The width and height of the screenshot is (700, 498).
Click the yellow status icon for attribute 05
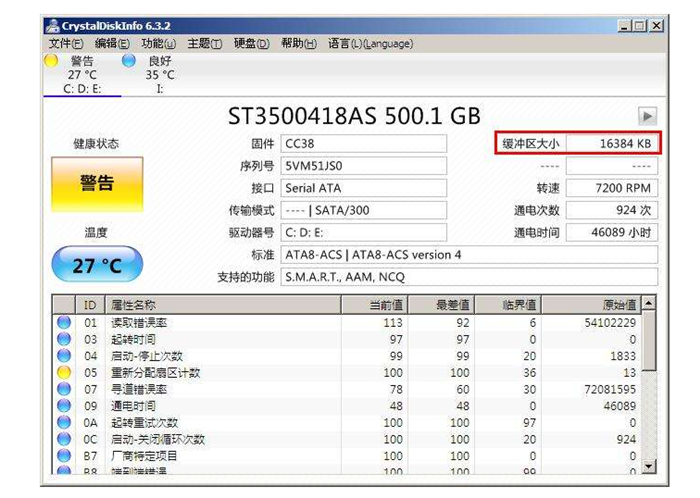point(64,372)
